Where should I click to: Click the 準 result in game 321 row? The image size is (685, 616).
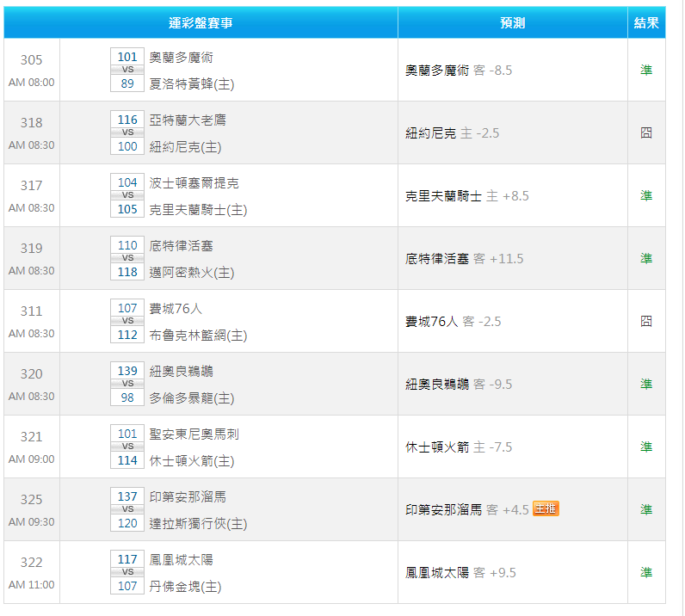[x=646, y=447]
